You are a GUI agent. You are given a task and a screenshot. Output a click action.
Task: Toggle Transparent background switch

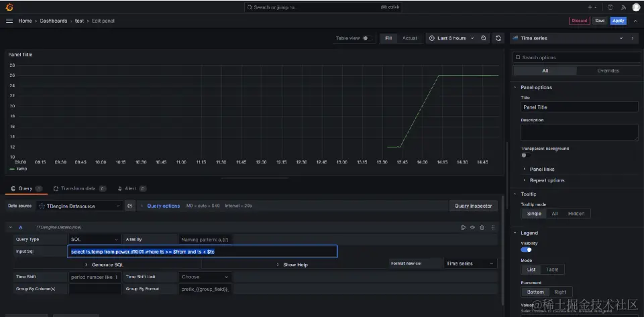525,155
